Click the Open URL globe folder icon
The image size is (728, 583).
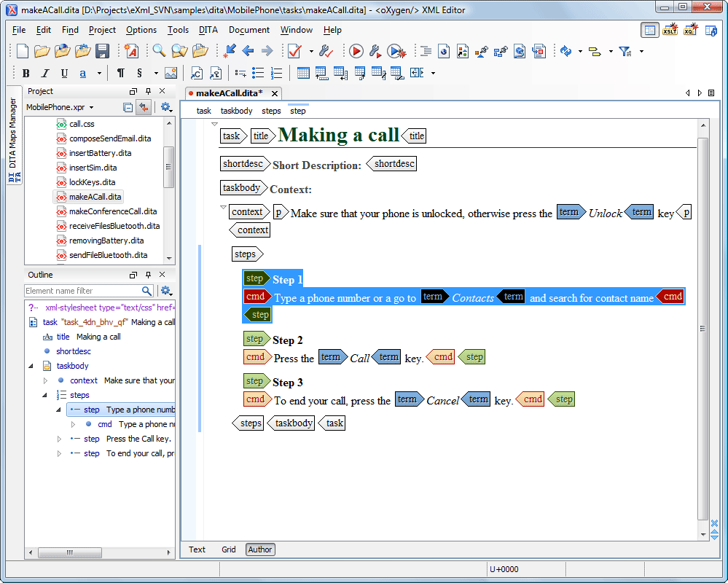click(62, 51)
